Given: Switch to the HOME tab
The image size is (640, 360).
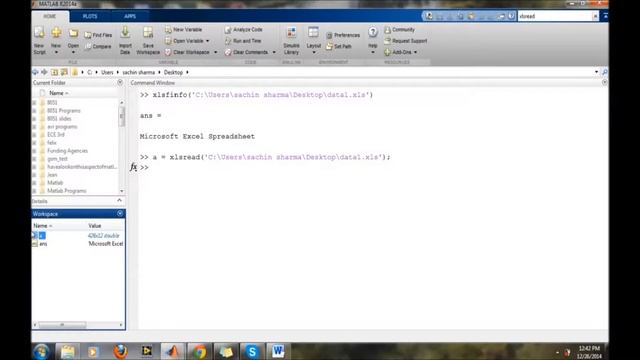Looking at the screenshot, I should tap(50, 16).
